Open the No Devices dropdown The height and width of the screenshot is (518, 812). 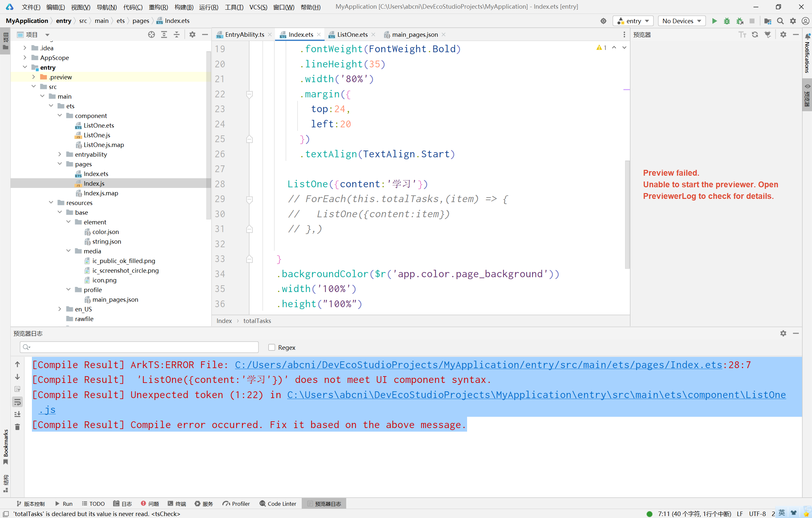point(681,21)
